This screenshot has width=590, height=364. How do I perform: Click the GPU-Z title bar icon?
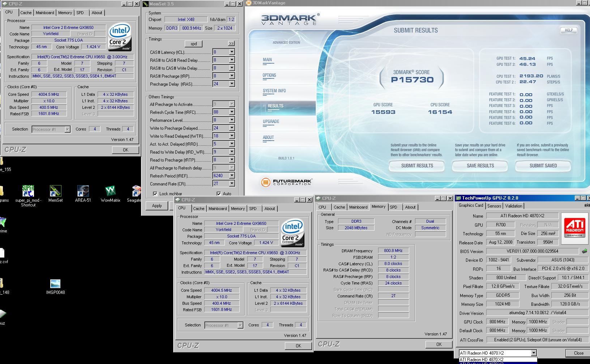[458, 198]
